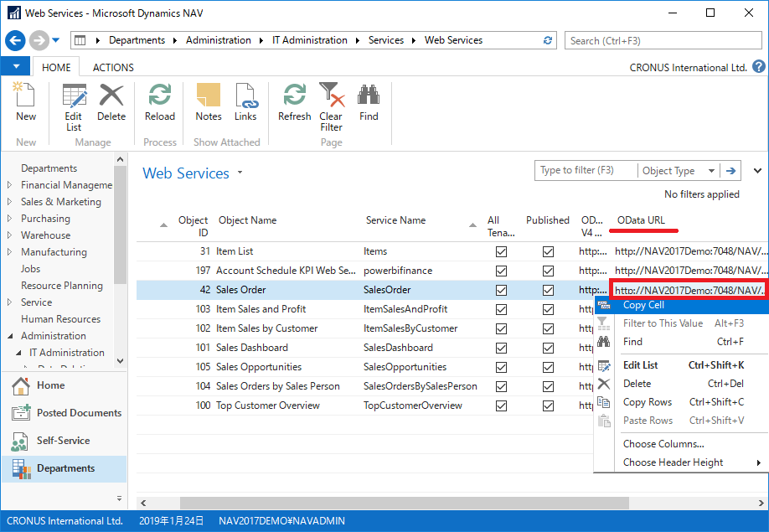The height and width of the screenshot is (532, 769).
Task: Go back with the blue arrow button
Action: click(15, 40)
